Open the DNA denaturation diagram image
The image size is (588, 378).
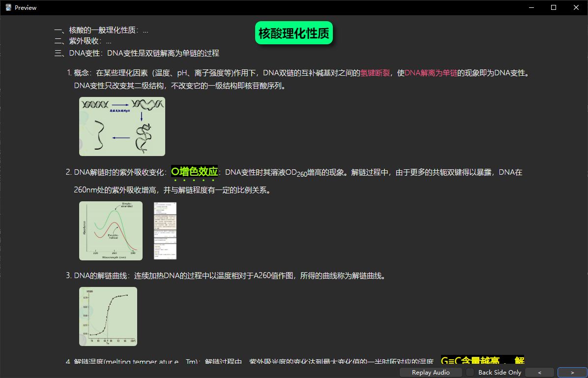[122, 126]
